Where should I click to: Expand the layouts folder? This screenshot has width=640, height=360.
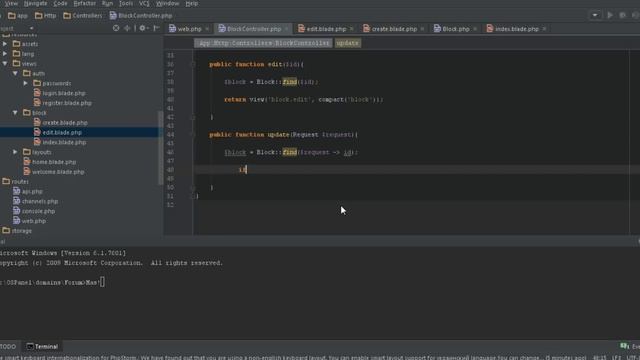pos(16,152)
